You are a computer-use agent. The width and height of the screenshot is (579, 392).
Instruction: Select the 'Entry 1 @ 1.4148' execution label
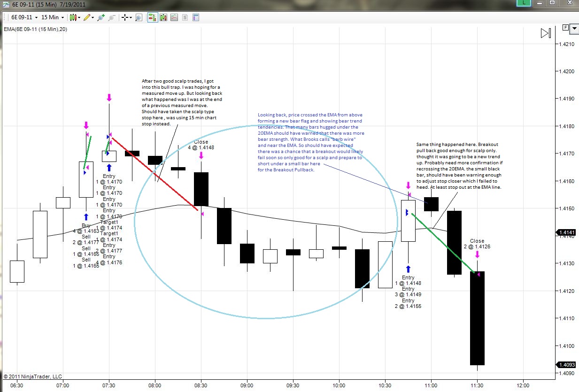408,280
